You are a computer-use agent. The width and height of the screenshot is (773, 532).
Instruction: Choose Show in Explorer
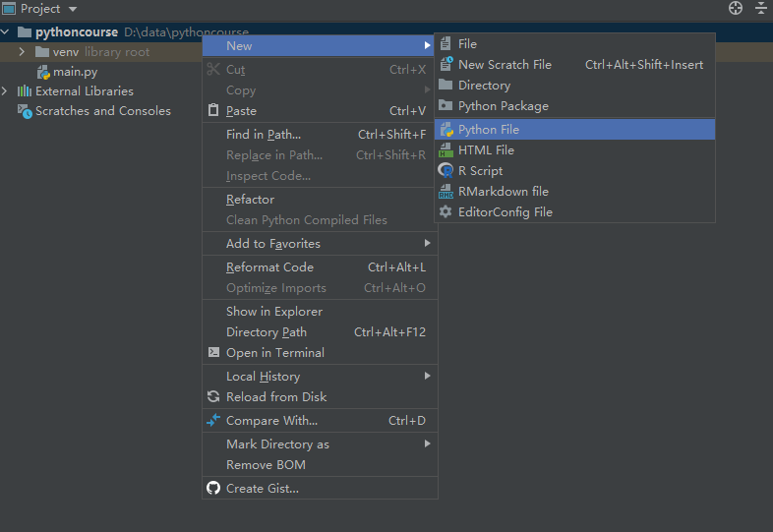click(x=273, y=312)
